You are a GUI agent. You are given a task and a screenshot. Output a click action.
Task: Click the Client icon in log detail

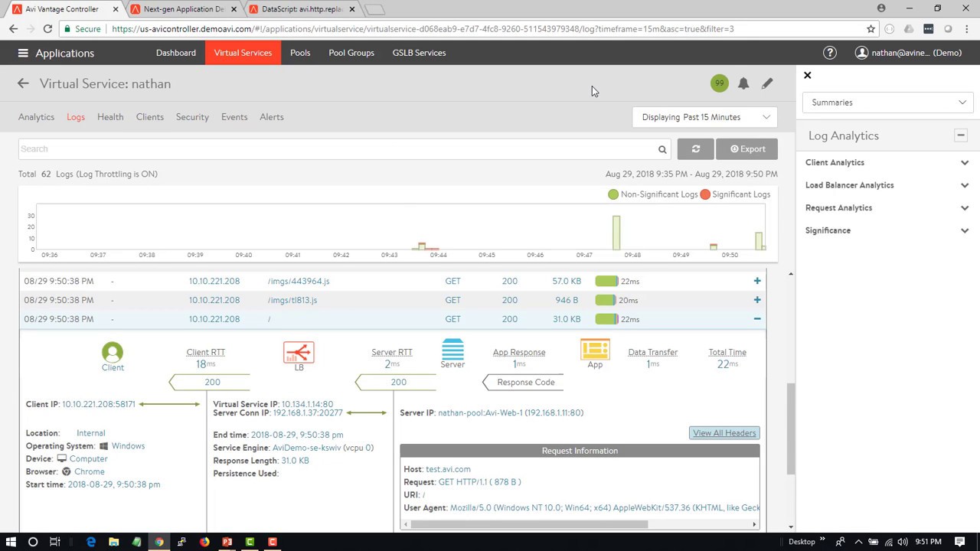click(x=113, y=353)
